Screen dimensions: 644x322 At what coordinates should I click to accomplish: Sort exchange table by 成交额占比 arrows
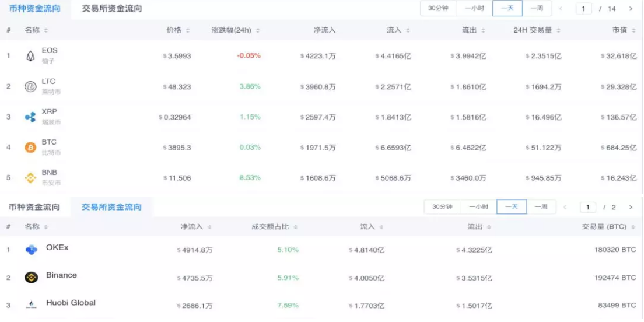295,227
